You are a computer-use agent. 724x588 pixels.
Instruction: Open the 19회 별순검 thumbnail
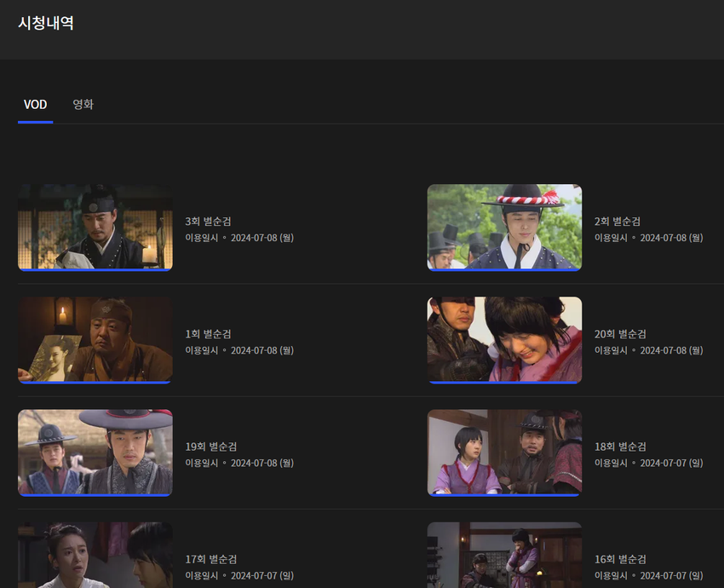pyautogui.click(x=95, y=453)
